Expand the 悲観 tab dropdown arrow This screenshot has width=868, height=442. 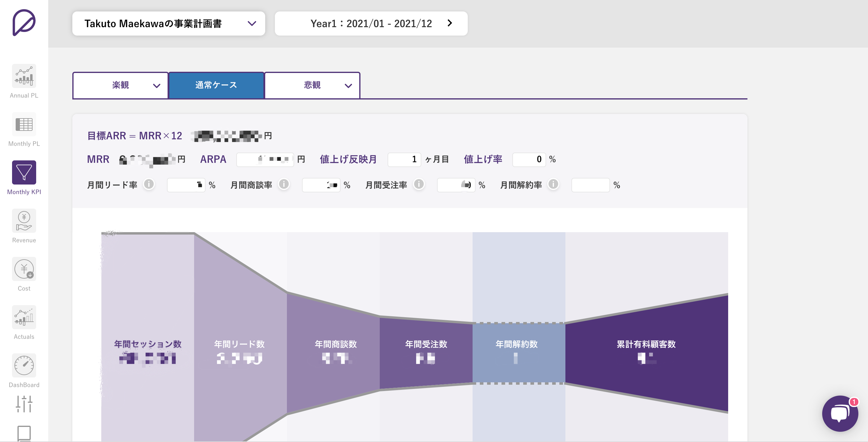[x=348, y=86]
